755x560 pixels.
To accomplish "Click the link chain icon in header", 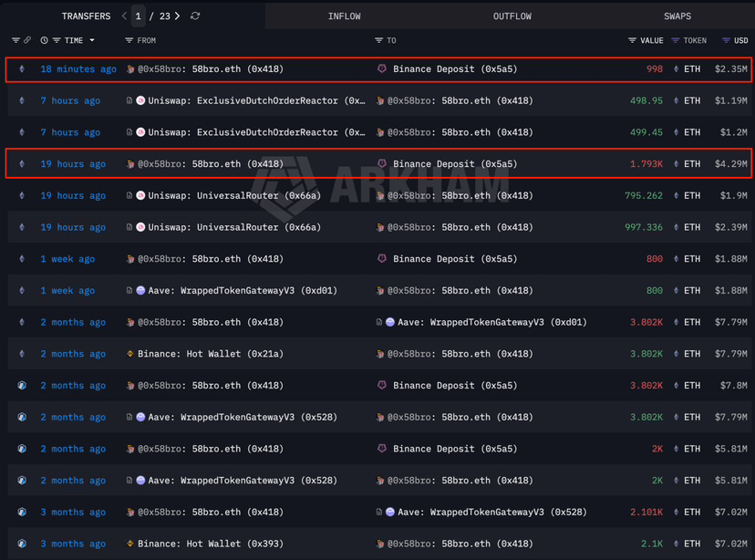I will pyautogui.click(x=27, y=40).
